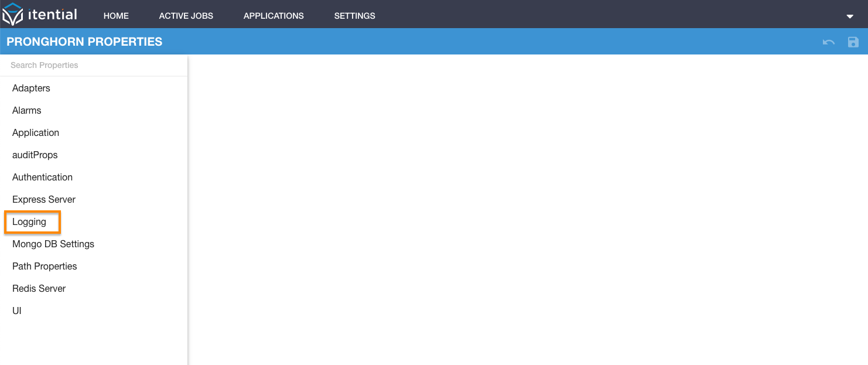Select Authentication properties
The image size is (868, 365).
tap(94, 177)
